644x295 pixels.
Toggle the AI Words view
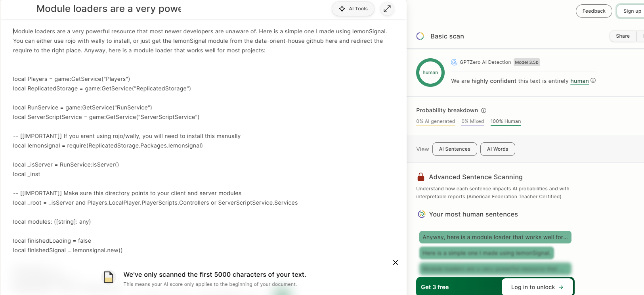(x=497, y=149)
